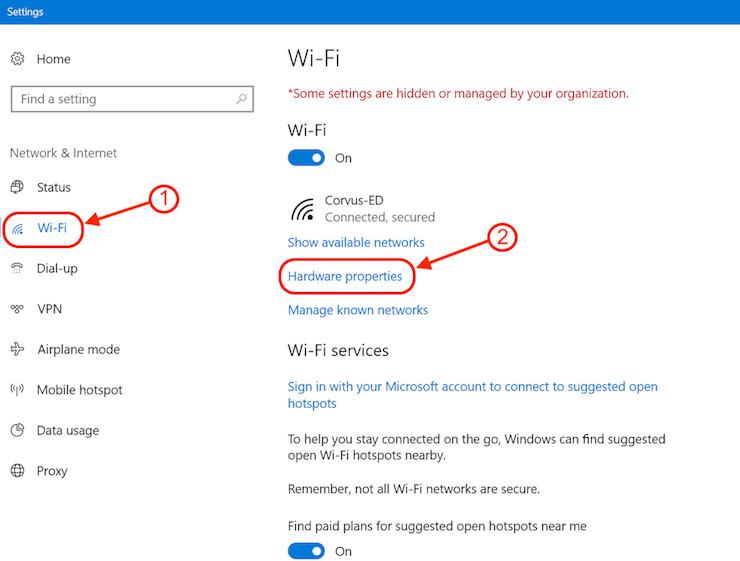The height and width of the screenshot is (561, 740).
Task: Click the Data usage pie icon
Action: [17, 430]
